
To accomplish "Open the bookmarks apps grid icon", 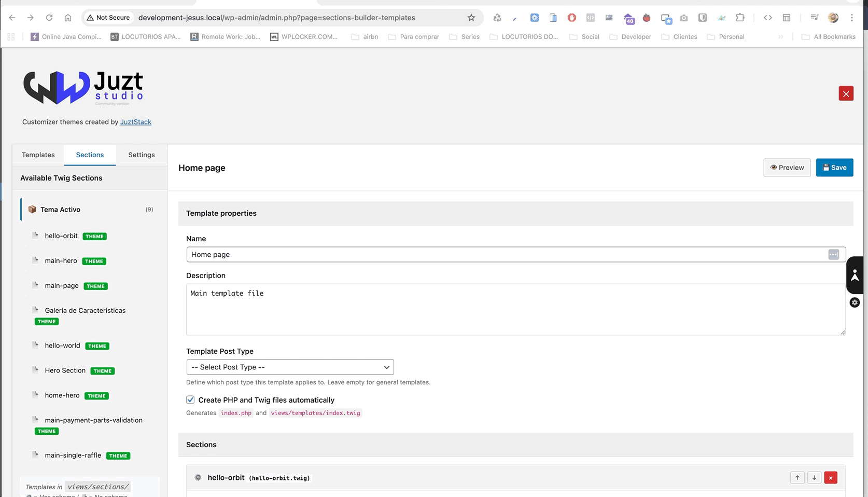I will [x=11, y=37].
